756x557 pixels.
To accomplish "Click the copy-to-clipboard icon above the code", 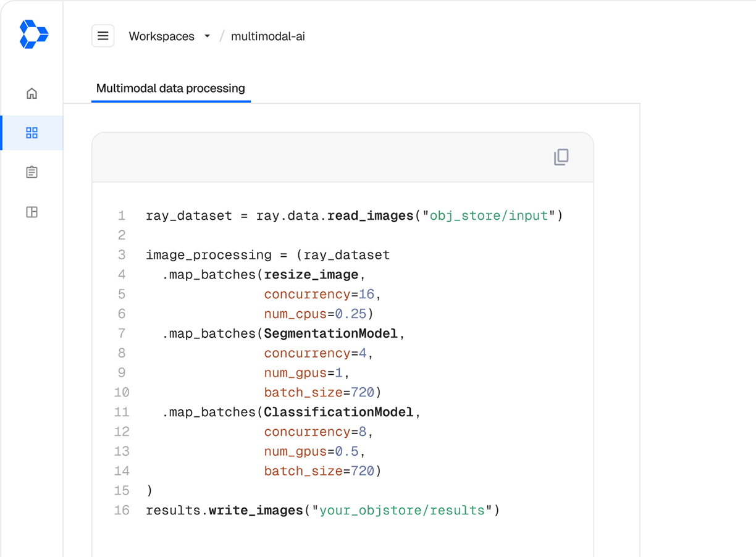I will (561, 157).
